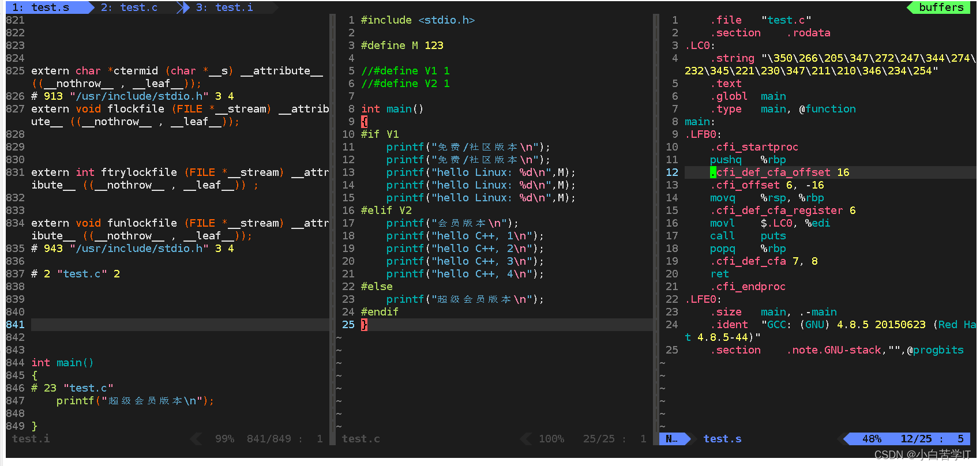
Task: Place cursor on #elif V2 line
Action: [x=386, y=211]
